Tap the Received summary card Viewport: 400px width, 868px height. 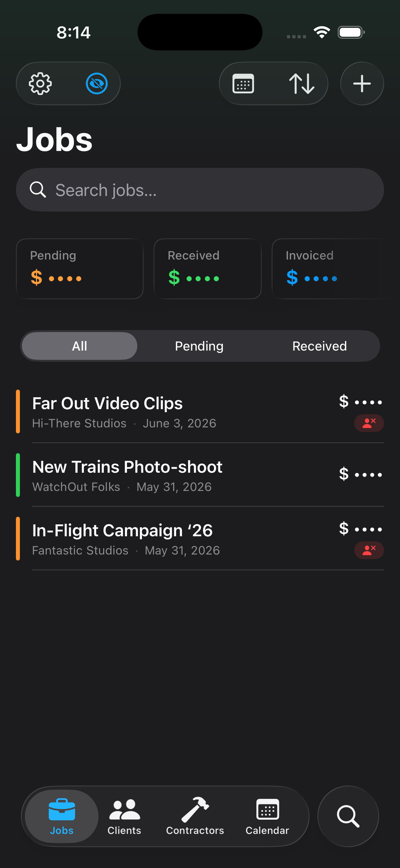[207, 269]
